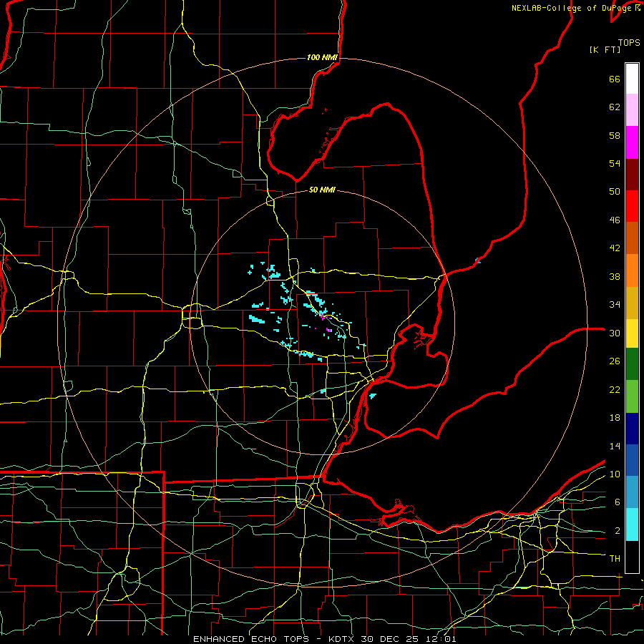Image resolution: width=644 pixels, height=644 pixels.
Task: Select the medium blue legend swatch
Action: click(x=632, y=460)
